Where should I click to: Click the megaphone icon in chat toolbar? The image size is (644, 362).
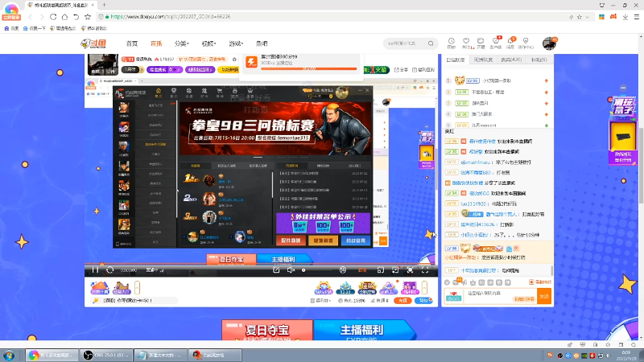tap(464, 282)
